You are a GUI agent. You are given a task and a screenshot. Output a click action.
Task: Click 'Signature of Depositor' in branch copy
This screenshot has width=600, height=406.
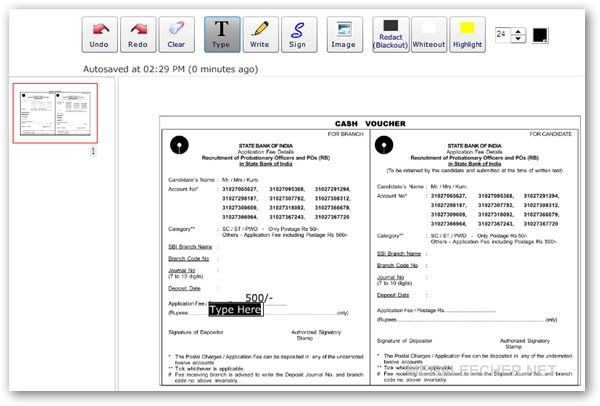196,332
